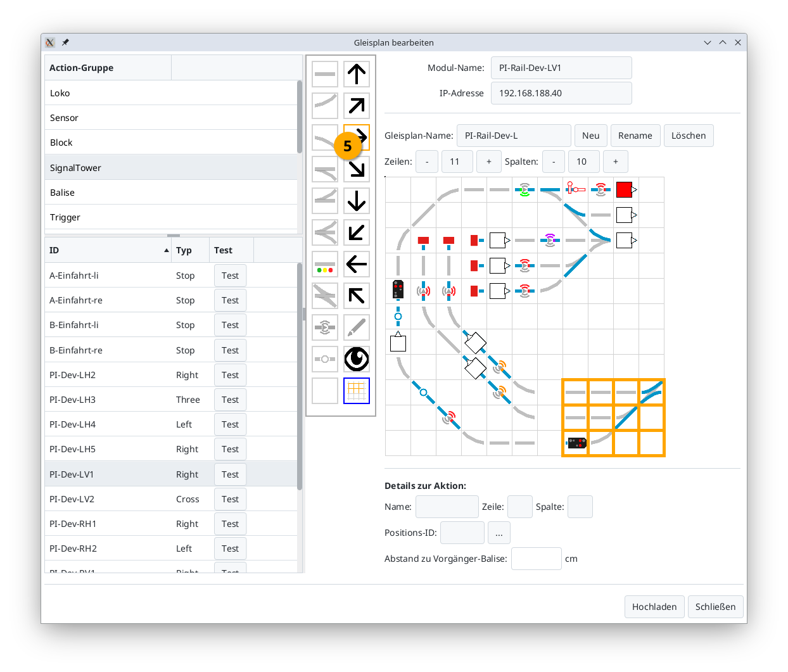Click the red block in track plan

tap(624, 189)
